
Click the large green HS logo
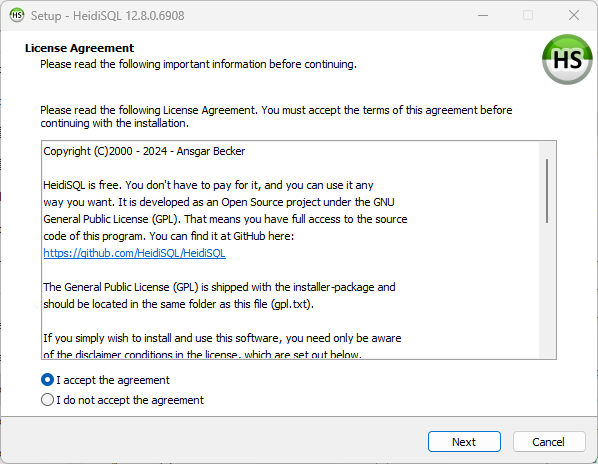click(567, 59)
